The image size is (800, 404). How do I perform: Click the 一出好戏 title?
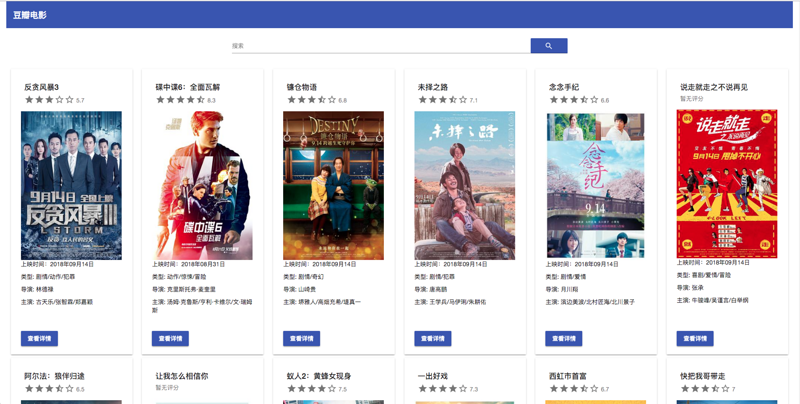433,376
